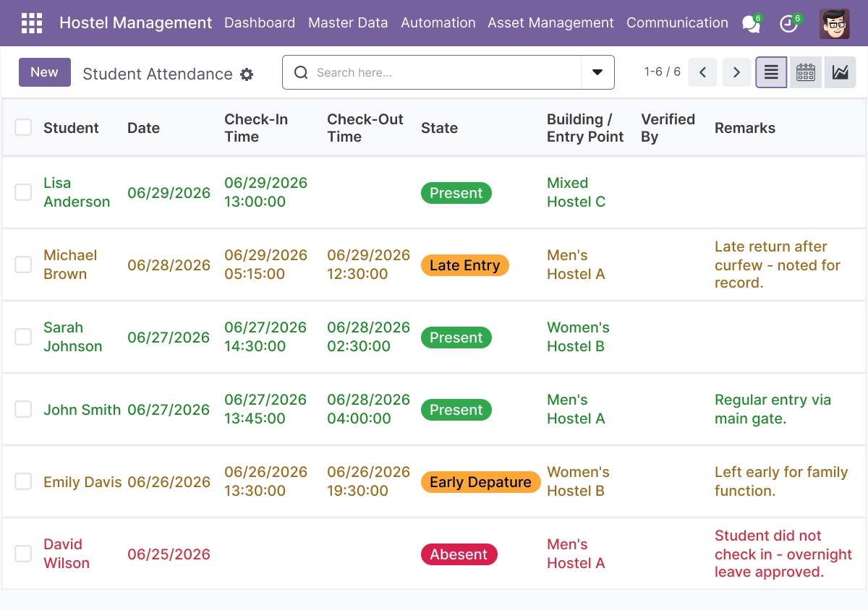Image resolution: width=868 pixels, height=610 pixels.
Task: Sort by the Check-Out Time header
Action: coord(365,128)
